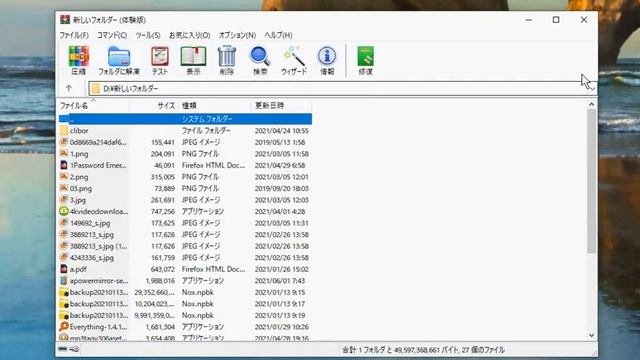Open the コマンド(C) menu
Image resolution: width=640 pixels, height=360 pixels.
click(x=112, y=35)
